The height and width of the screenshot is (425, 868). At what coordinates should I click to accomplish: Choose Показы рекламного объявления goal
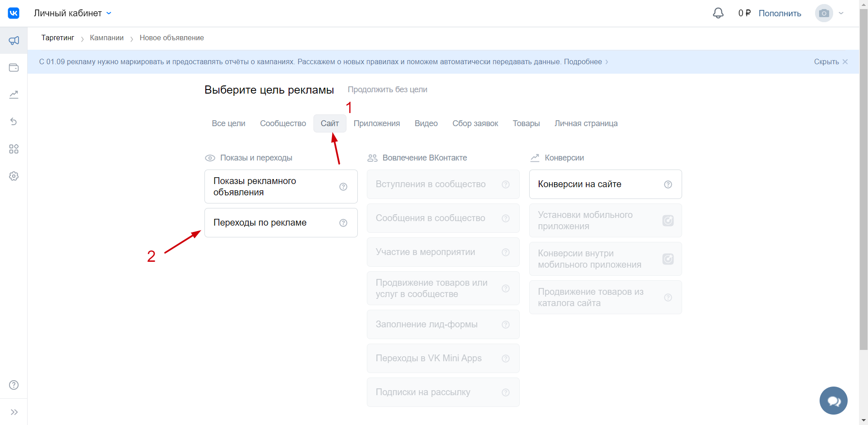(x=281, y=187)
